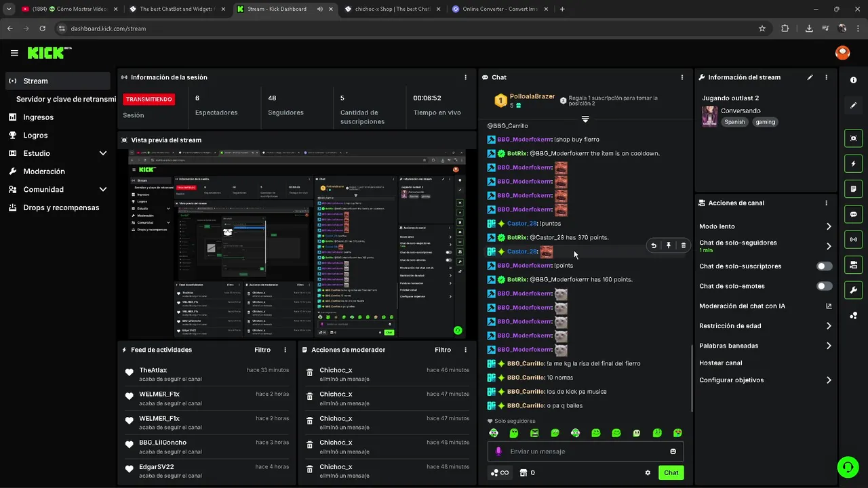Open Información de la sesión options menu
Screen dimensions: 868x488
(465, 77)
